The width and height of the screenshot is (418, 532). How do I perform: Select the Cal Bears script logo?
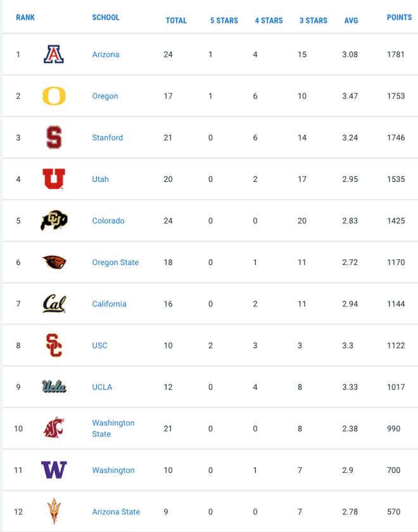(54, 304)
